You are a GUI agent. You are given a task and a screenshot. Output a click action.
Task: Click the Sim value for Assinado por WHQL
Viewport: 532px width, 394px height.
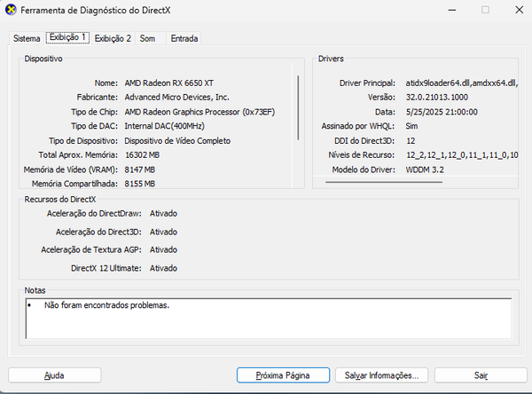pos(411,126)
